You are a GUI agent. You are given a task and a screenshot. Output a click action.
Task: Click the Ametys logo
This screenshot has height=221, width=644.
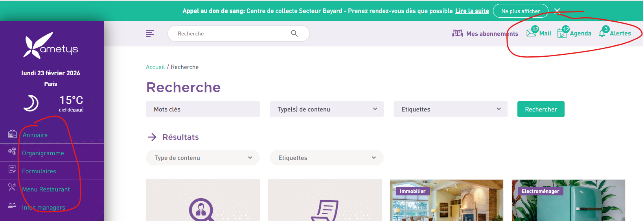click(x=51, y=46)
